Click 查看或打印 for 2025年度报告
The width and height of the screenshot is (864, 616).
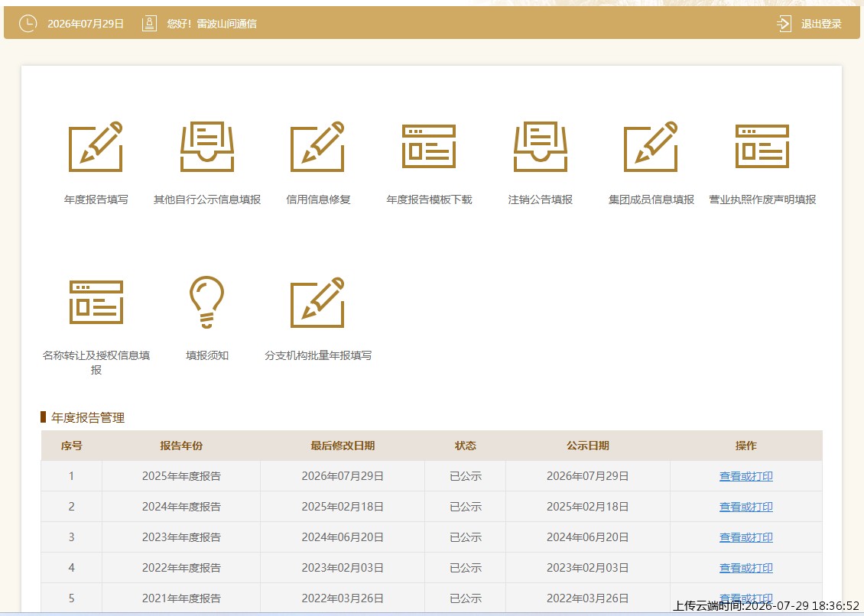click(x=746, y=476)
